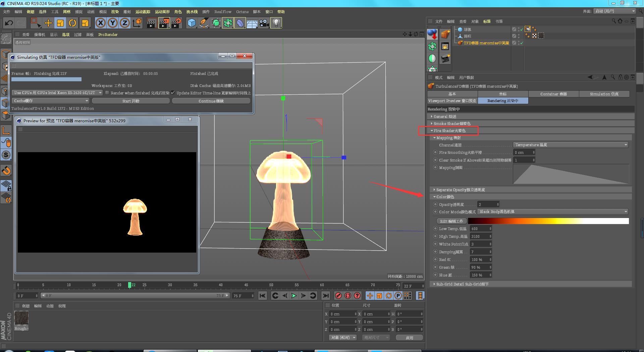Switch to the Simulation tab
Image resolution: width=644 pixels, height=352 pixels.
(604, 94)
